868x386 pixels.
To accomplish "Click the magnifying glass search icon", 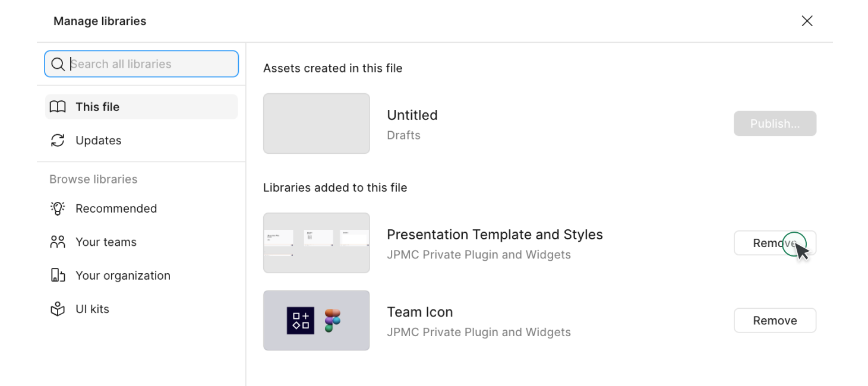I will (58, 64).
